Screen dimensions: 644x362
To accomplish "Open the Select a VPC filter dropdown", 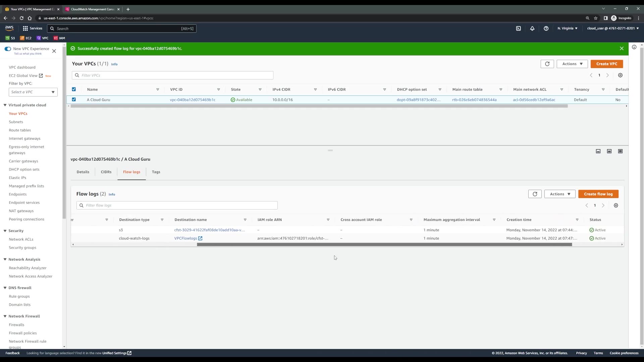I will [33, 92].
